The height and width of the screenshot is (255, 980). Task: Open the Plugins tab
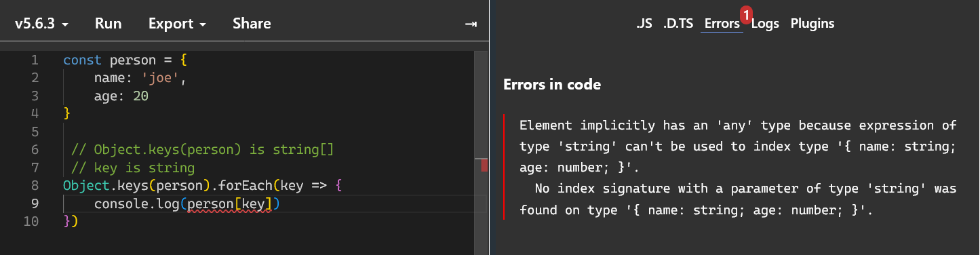(812, 24)
